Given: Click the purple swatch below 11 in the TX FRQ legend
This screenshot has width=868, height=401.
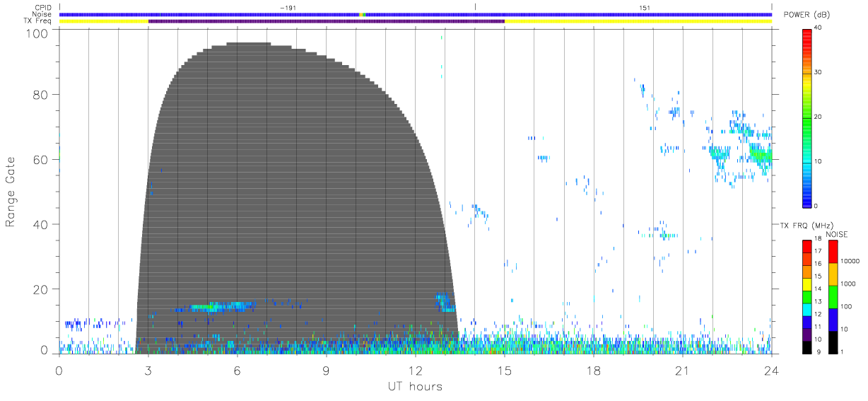Looking at the screenshot, I should [x=807, y=335].
